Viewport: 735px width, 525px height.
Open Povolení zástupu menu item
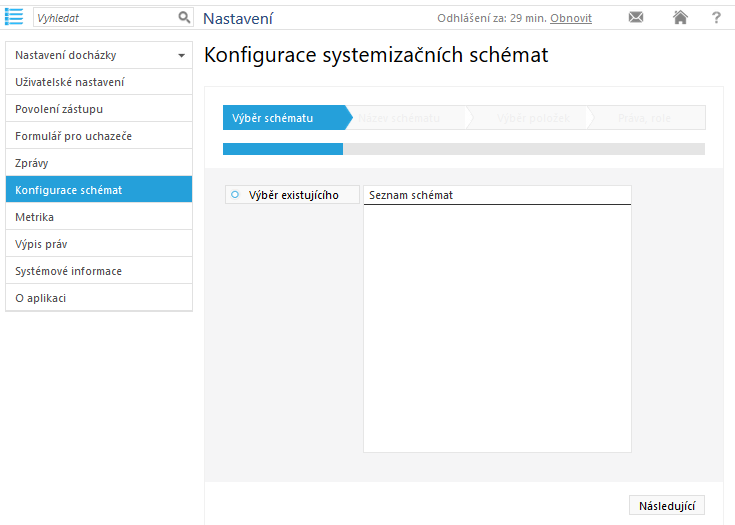[x=99, y=109]
